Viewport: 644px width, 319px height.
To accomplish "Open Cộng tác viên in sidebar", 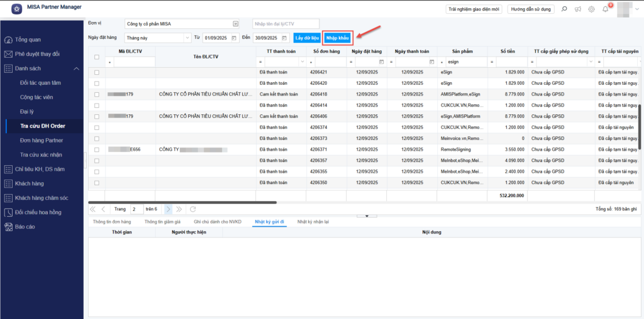I will point(36,97).
